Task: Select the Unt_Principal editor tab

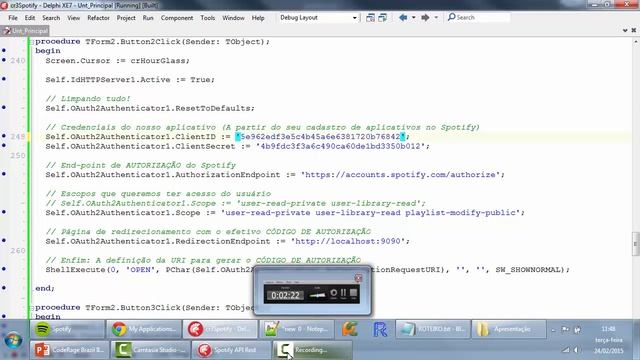Action: click(25, 31)
